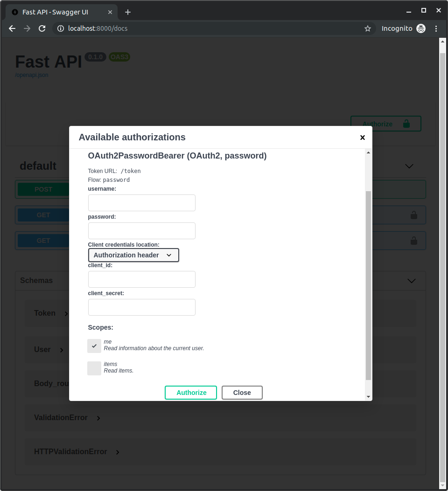Bookmark this page with the star icon
448x491 pixels.
368,28
